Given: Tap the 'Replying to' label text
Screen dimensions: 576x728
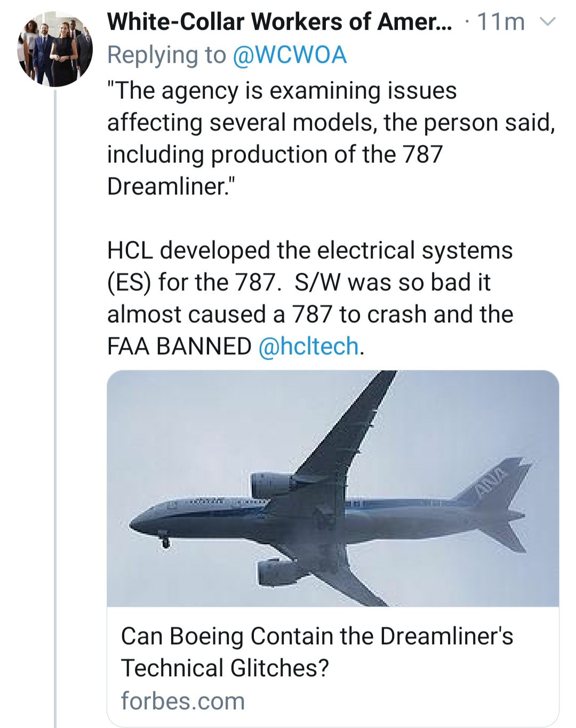Looking at the screenshot, I should (166, 55).
